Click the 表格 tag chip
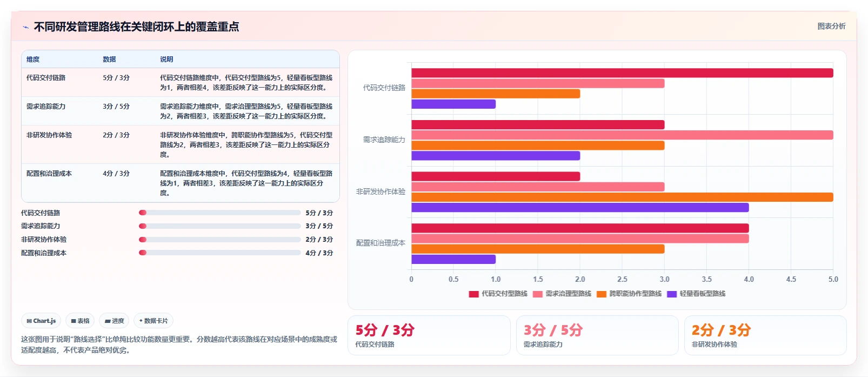The image size is (868, 377). pyautogui.click(x=80, y=321)
